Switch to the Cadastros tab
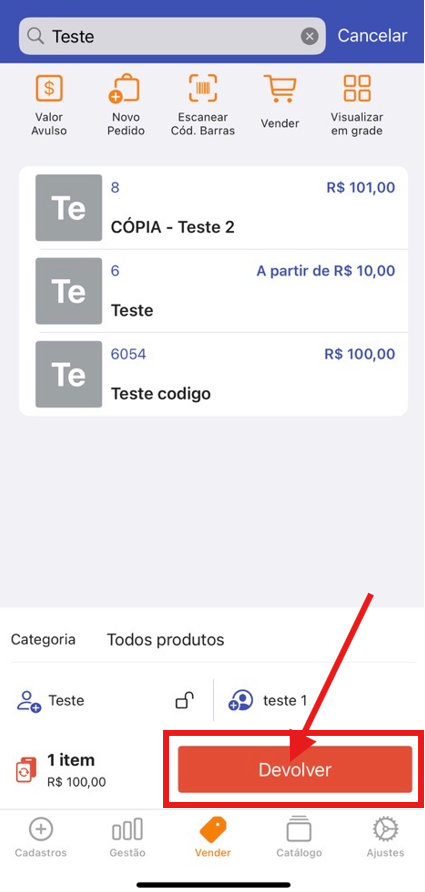The image size is (425, 892). (x=40, y=837)
